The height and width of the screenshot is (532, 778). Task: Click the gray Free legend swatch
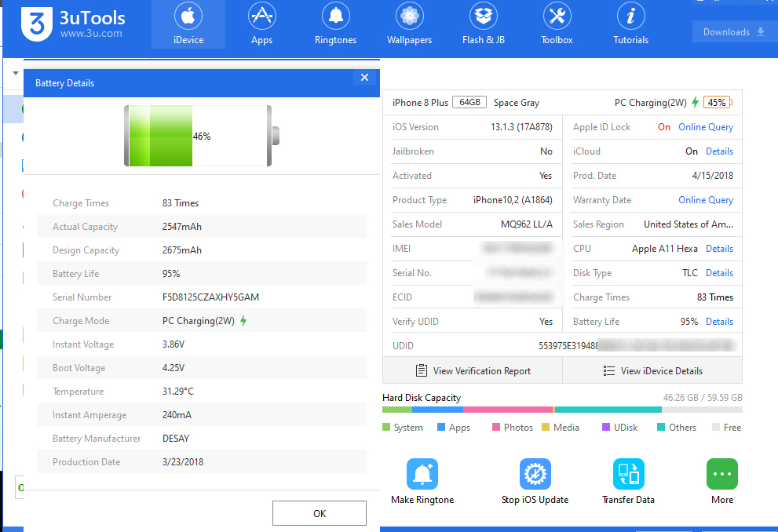click(x=715, y=427)
